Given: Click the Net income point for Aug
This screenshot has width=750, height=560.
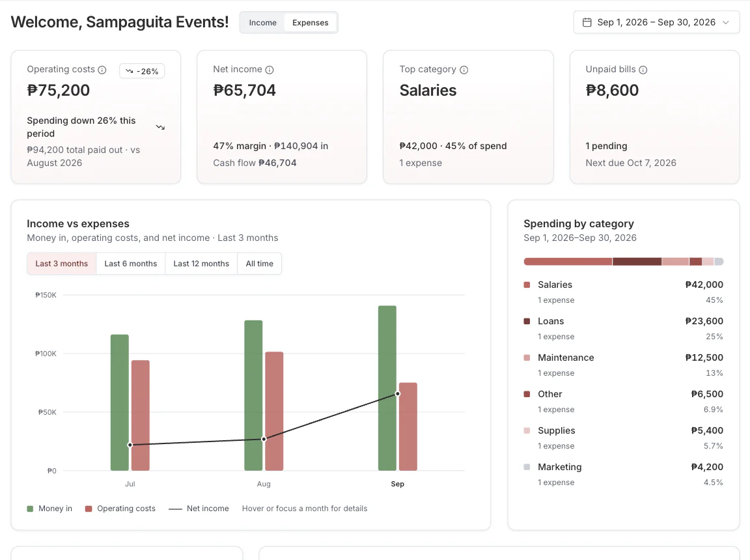Looking at the screenshot, I should coord(264,439).
